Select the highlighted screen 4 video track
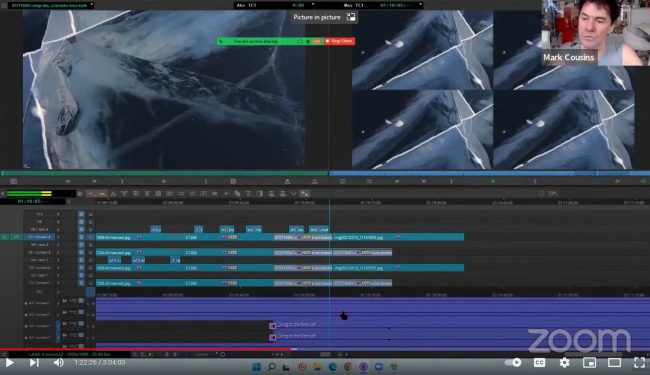The height and width of the screenshot is (375, 650). coord(39,237)
